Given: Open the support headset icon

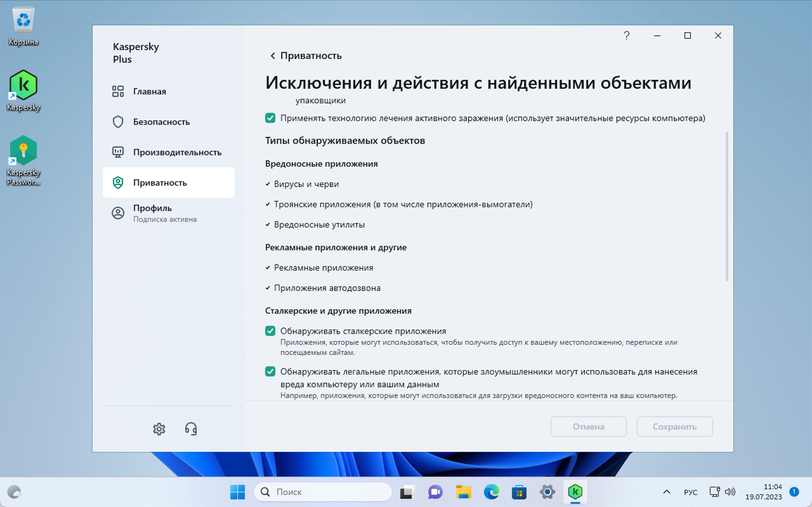Looking at the screenshot, I should pyautogui.click(x=191, y=429).
